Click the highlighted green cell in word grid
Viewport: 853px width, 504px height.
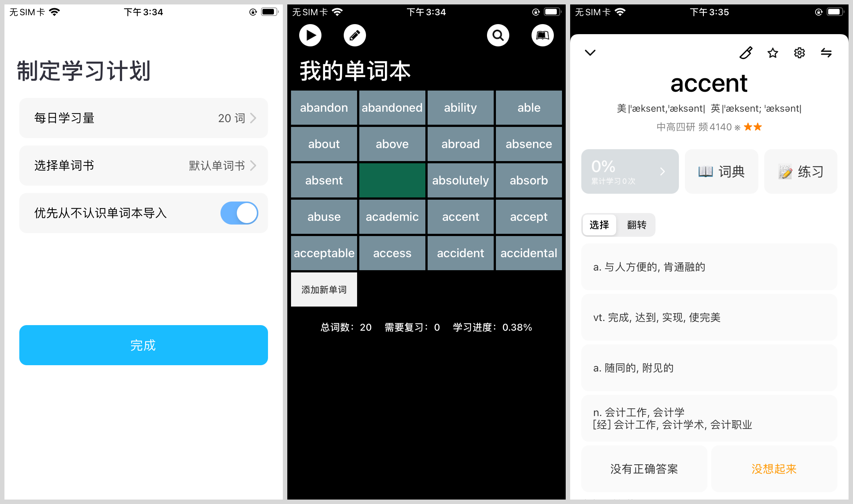(x=392, y=180)
